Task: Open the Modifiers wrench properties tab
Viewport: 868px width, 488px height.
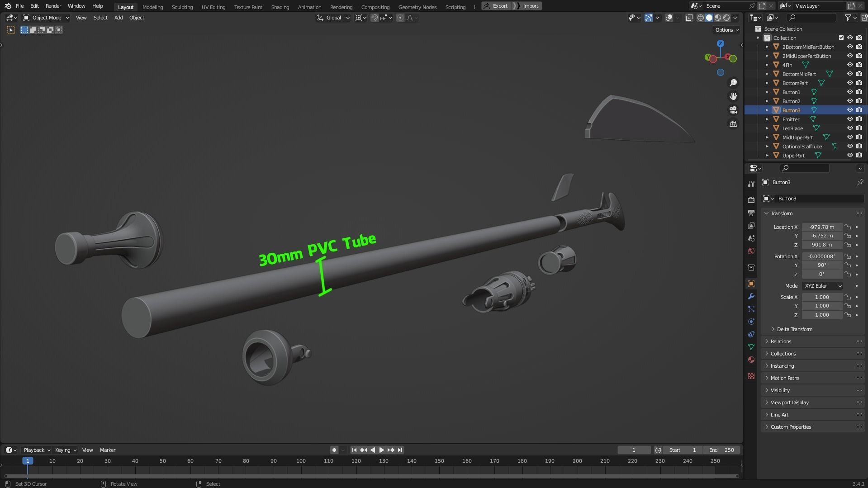Action: 751,296
